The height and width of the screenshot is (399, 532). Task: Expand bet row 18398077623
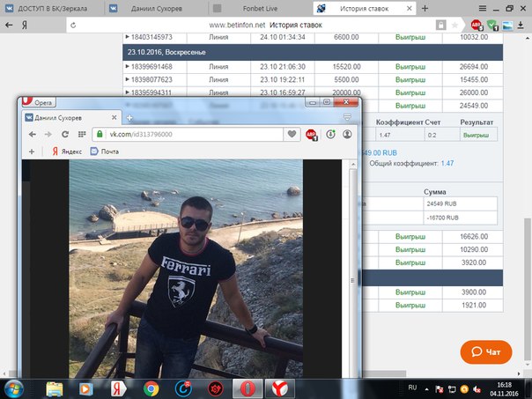coord(128,79)
